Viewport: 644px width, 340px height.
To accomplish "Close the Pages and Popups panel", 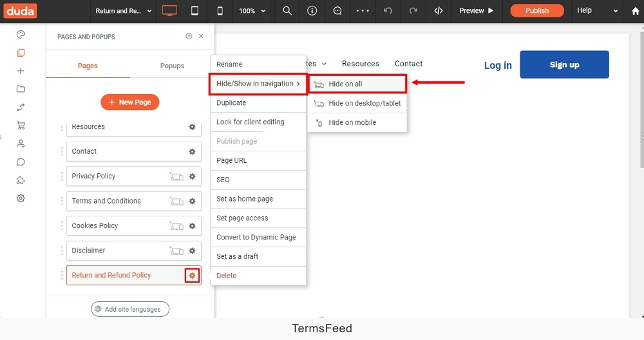I will tap(201, 36).
